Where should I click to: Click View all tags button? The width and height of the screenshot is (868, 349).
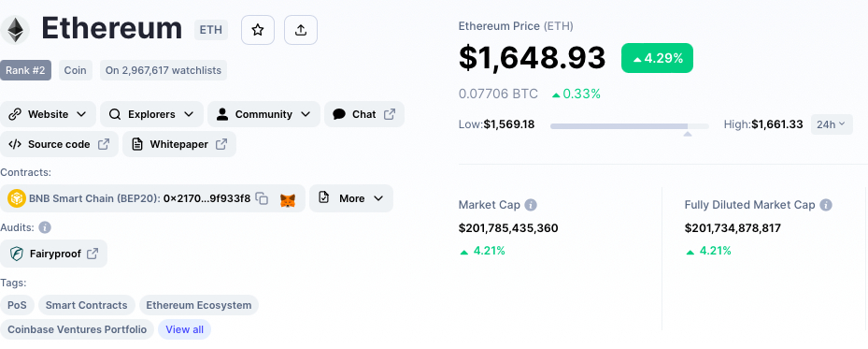click(x=184, y=329)
